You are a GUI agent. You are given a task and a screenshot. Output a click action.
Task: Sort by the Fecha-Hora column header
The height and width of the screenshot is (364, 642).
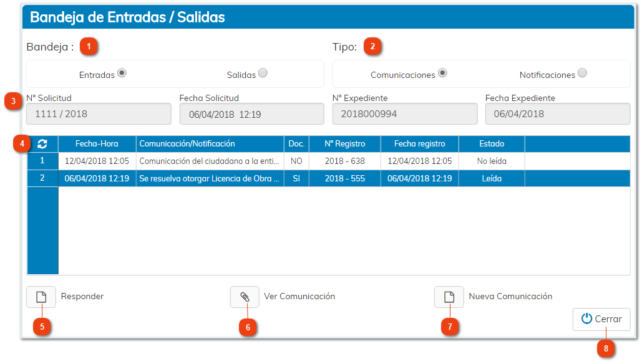pos(97,143)
